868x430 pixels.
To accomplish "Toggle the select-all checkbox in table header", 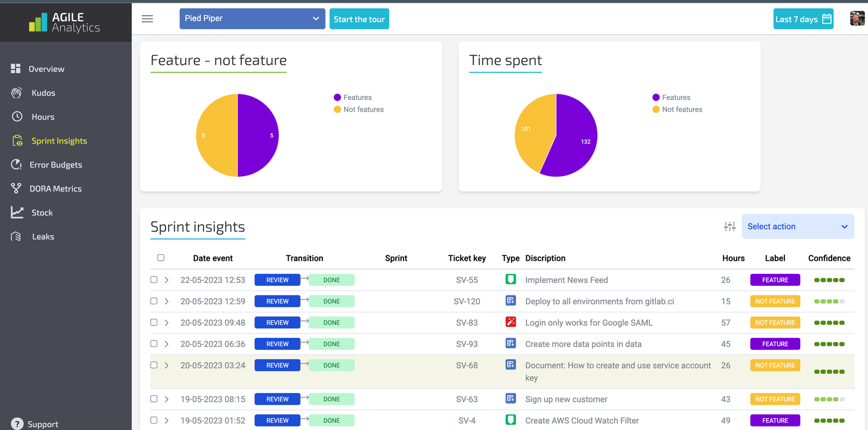I will click(161, 258).
